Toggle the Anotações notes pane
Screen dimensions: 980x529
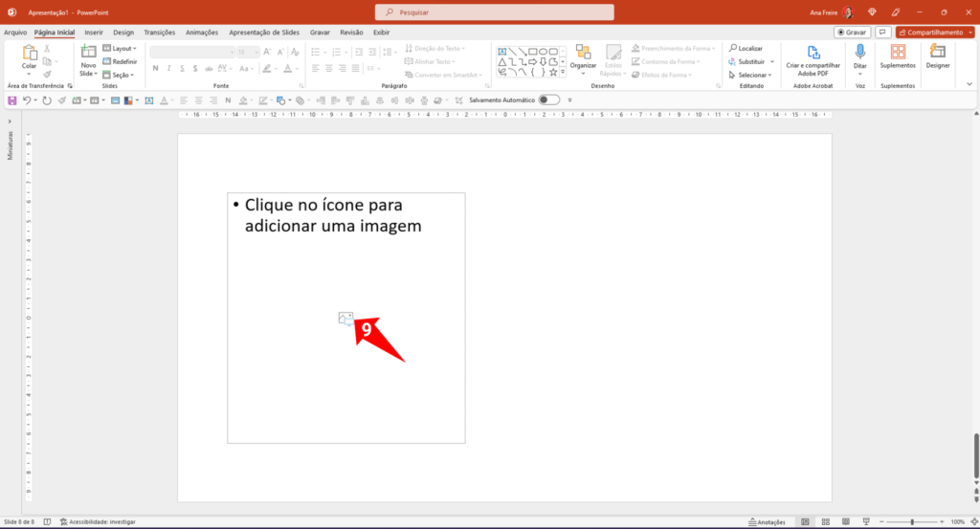pyautogui.click(x=766, y=522)
